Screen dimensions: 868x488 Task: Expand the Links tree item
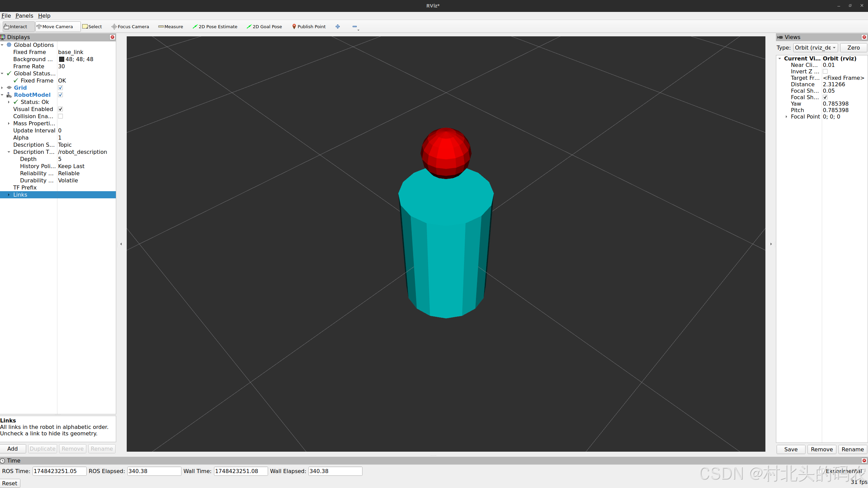point(9,195)
